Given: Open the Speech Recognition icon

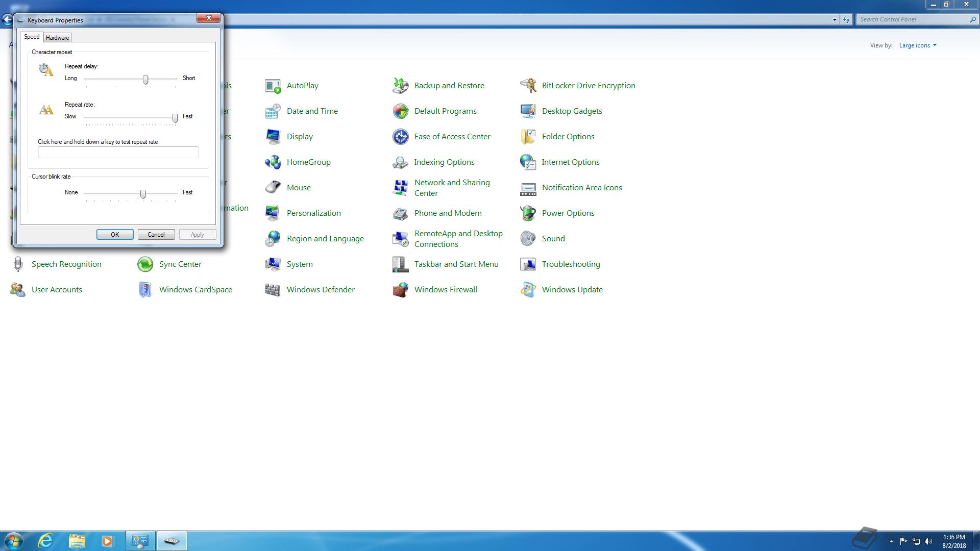Looking at the screenshot, I should point(18,264).
